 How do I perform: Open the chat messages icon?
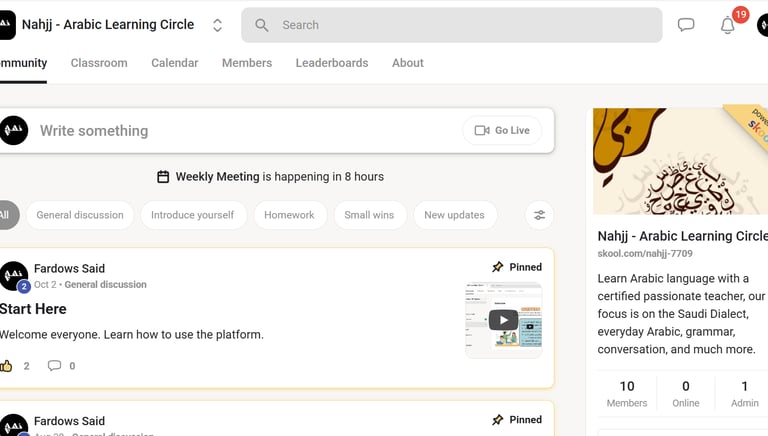tap(686, 24)
